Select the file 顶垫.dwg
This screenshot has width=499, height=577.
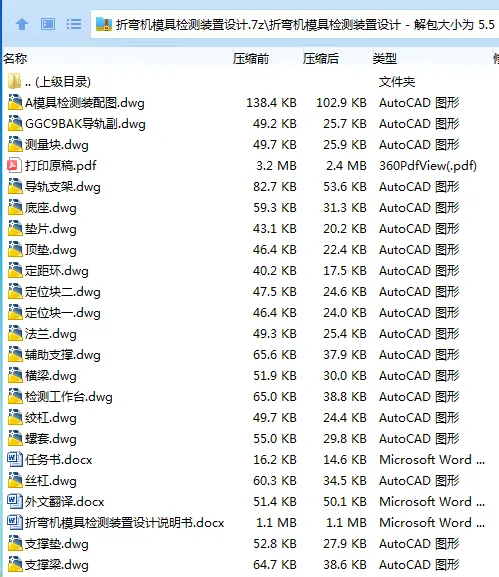[51, 249]
